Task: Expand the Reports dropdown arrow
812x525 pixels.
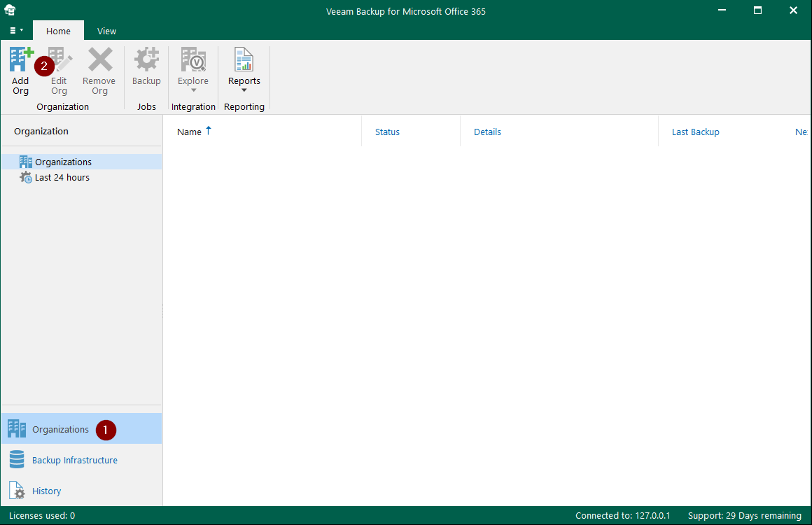Action: (x=244, y=90)
